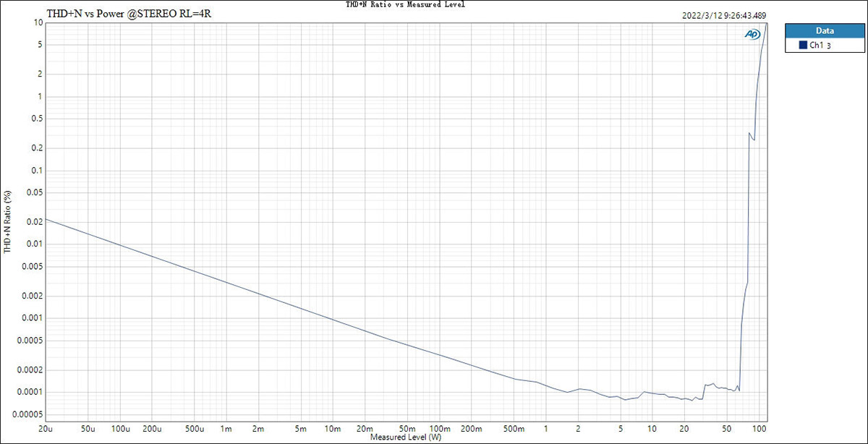The height and width of the screenshot is (444, 868).
Task: Click the '50m' x-axis tick label
Action: click(407, 427)
